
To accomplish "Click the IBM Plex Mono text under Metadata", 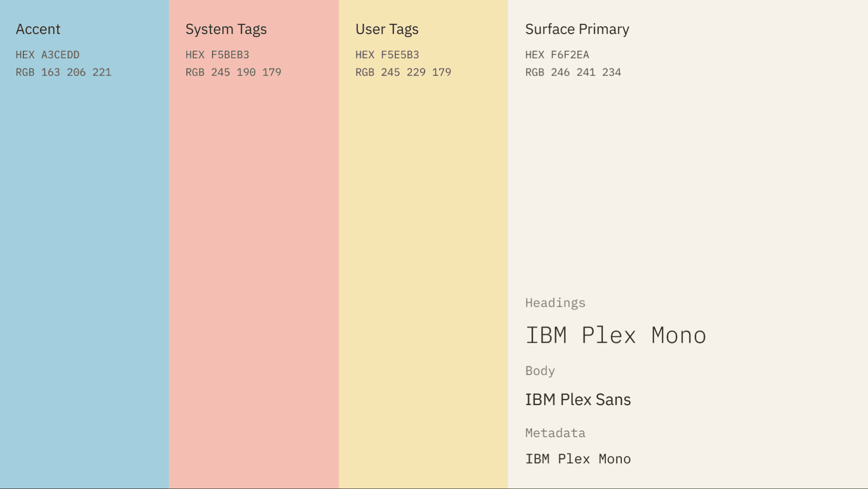I will point(578,459).
